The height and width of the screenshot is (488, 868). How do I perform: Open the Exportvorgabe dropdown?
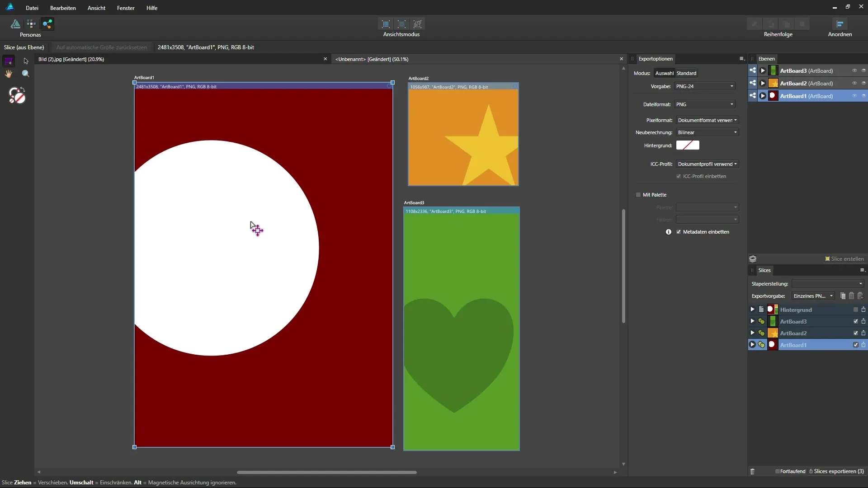(x=813, y=296)
